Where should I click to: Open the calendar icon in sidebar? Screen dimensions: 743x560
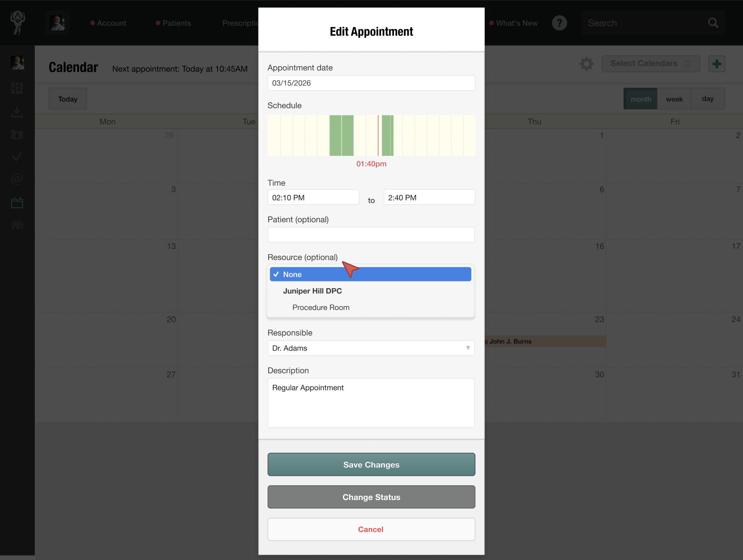point(17,203)
